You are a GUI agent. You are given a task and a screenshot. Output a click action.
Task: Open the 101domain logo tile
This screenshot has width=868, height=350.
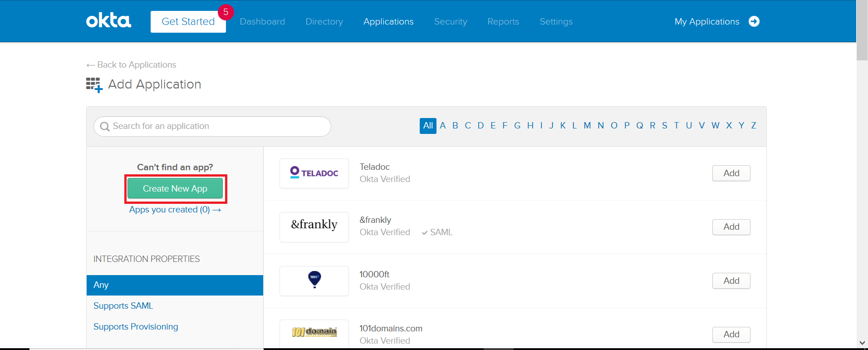point(314,334)
